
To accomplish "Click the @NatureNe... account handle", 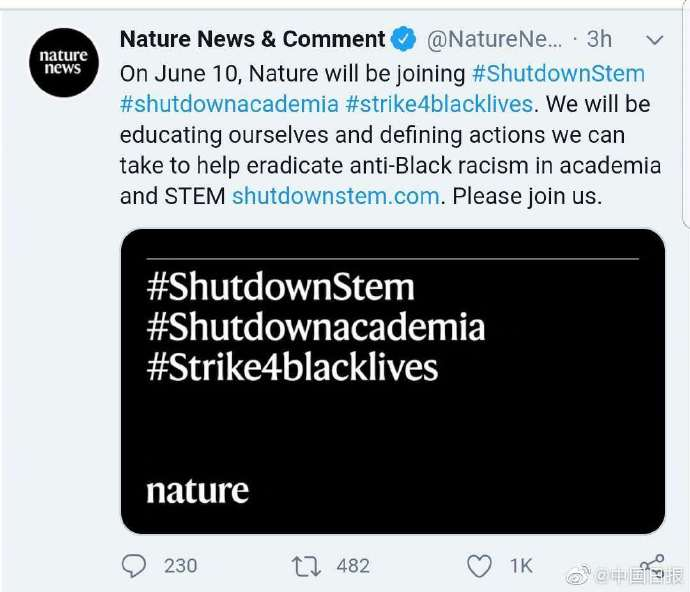I will pyautogui.click(x=495, y=40).
